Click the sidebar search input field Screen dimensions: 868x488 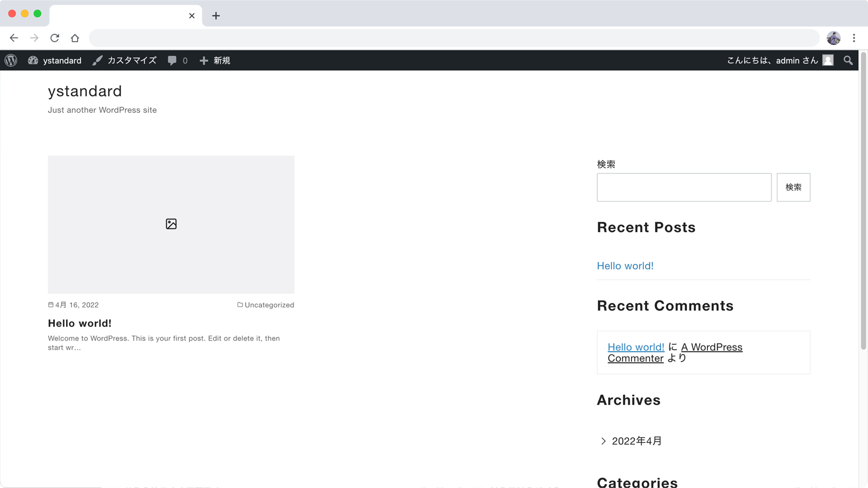(684, 187)
